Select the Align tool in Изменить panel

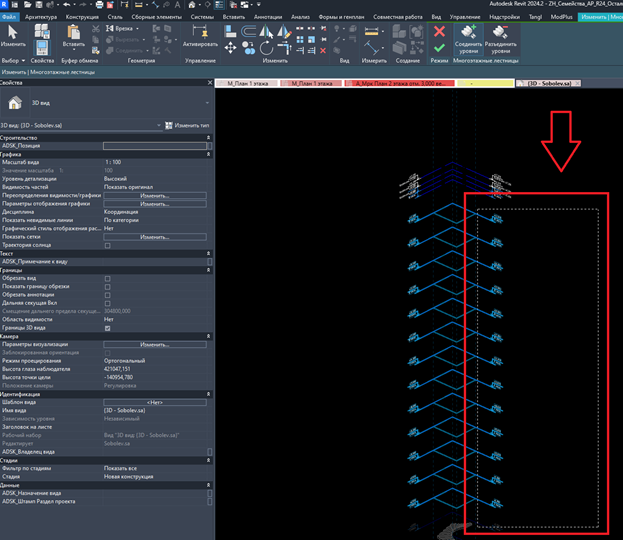click(230, 31)
